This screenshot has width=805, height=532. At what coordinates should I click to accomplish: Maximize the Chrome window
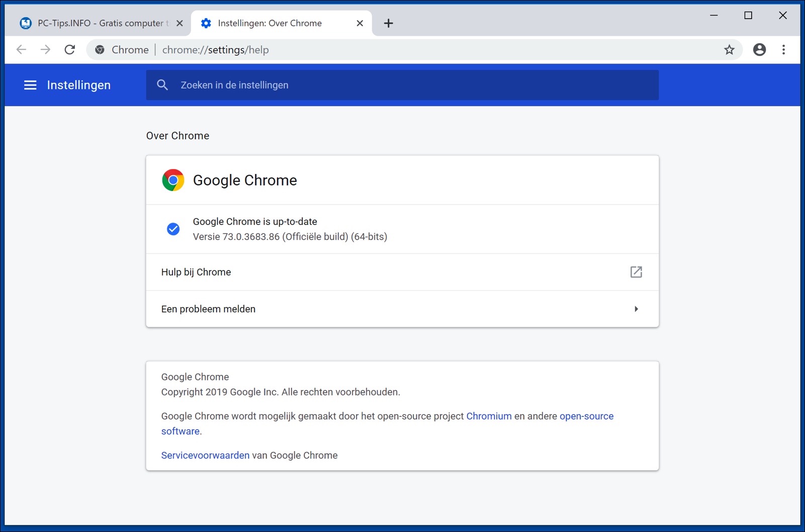(748, 16)
